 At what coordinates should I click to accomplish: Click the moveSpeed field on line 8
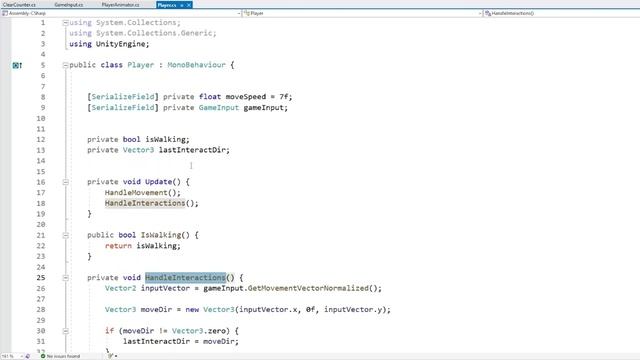click(x=246, y=97)
